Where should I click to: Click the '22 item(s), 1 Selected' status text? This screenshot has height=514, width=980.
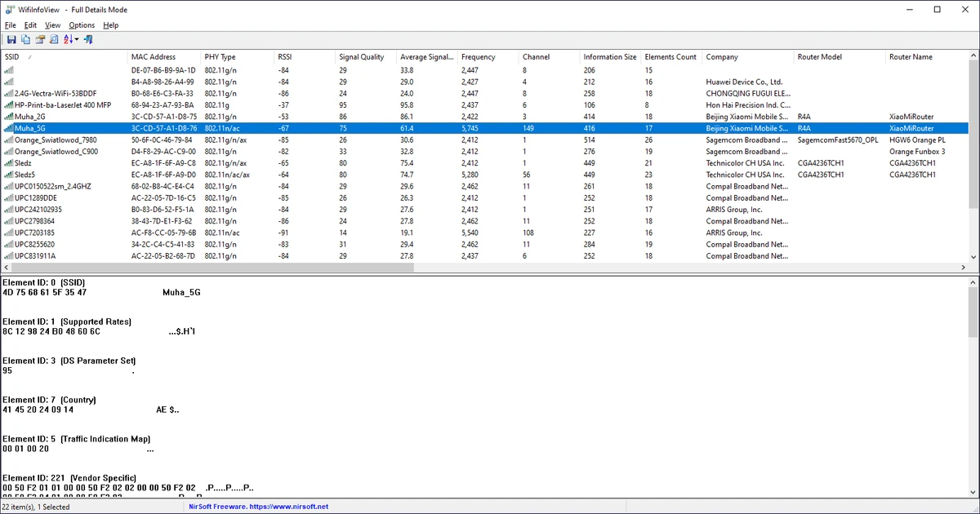click(37, 507)
